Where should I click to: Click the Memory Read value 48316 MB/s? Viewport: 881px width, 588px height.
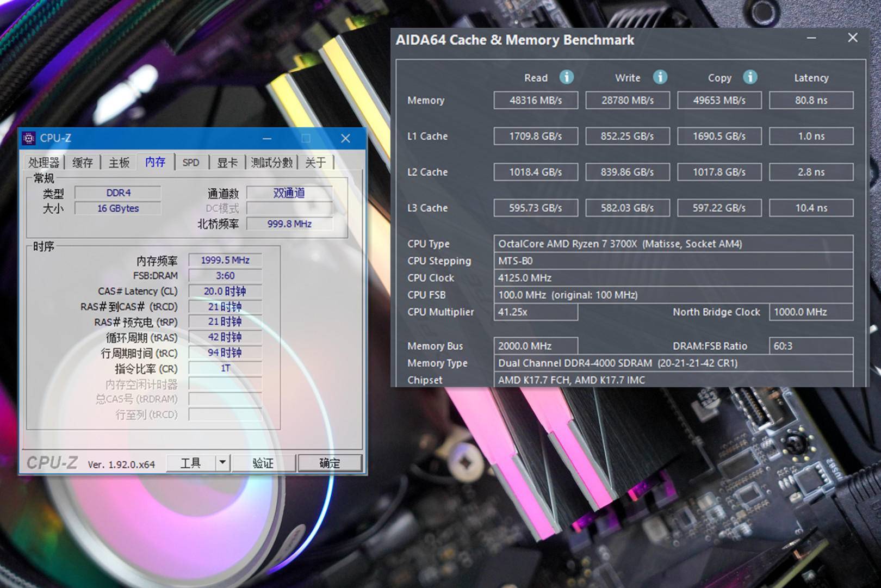536,100
